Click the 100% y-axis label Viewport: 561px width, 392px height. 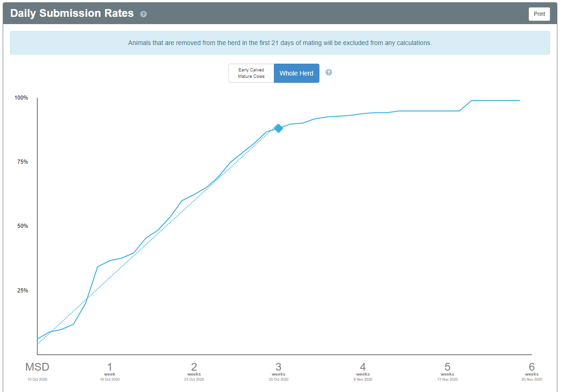[21, 98]
